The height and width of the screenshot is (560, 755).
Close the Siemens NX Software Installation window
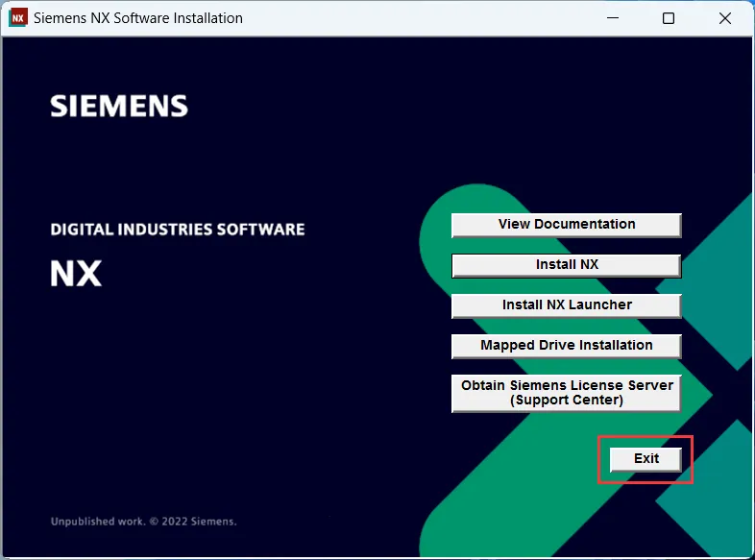coord(724,18)
